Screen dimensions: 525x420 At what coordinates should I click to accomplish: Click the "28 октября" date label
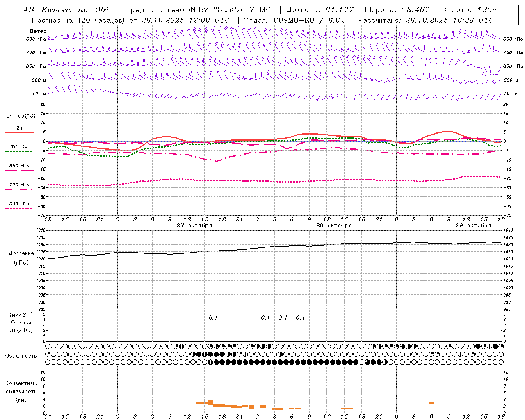(334, 226)
